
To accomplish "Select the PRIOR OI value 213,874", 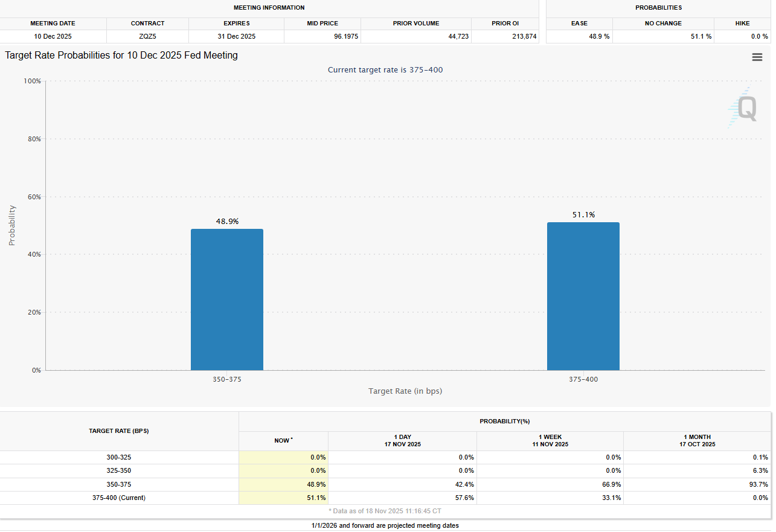I will tap(505, 37).
